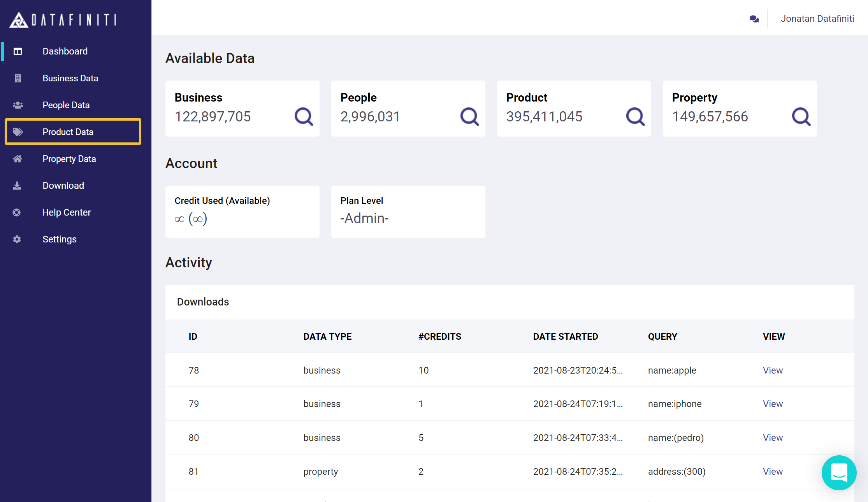View download 78 for name:apple
Viewport: 868px width, 502px height.
pyautogui.click(x=772, y=370)
